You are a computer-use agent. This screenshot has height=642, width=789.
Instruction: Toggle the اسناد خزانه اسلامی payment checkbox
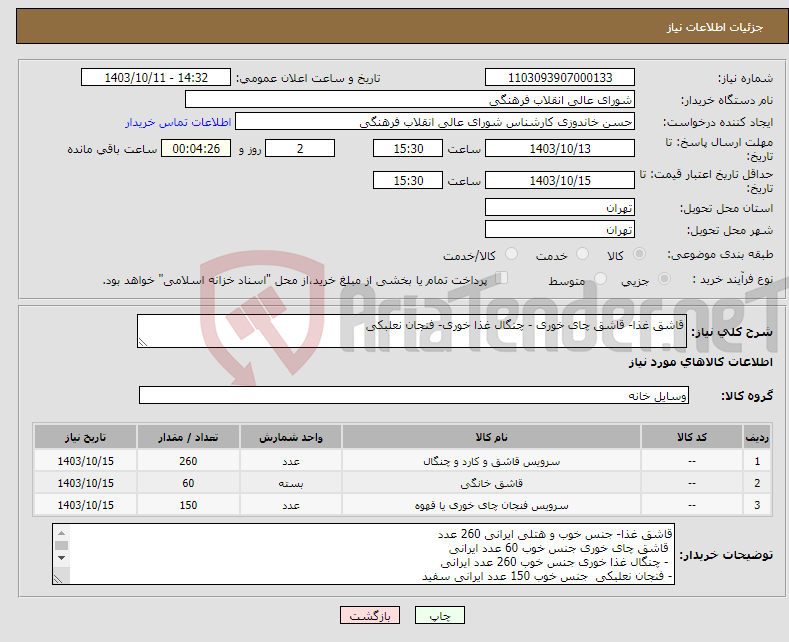(x=501, y=278)
